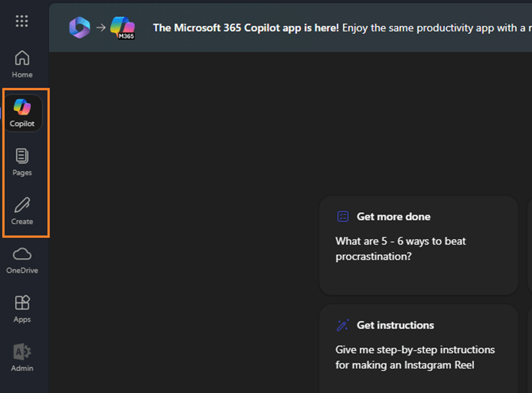
Task: Click the arrow between the banner logos
Action: (101, 27)
